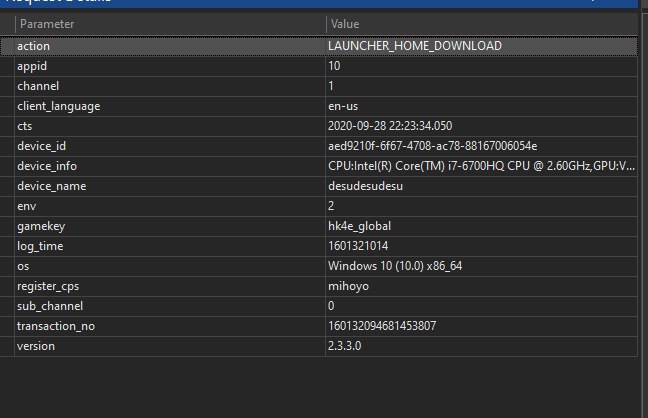Select the '160132094681453807' value cell
Screen dimensions: 648x418
481,326
